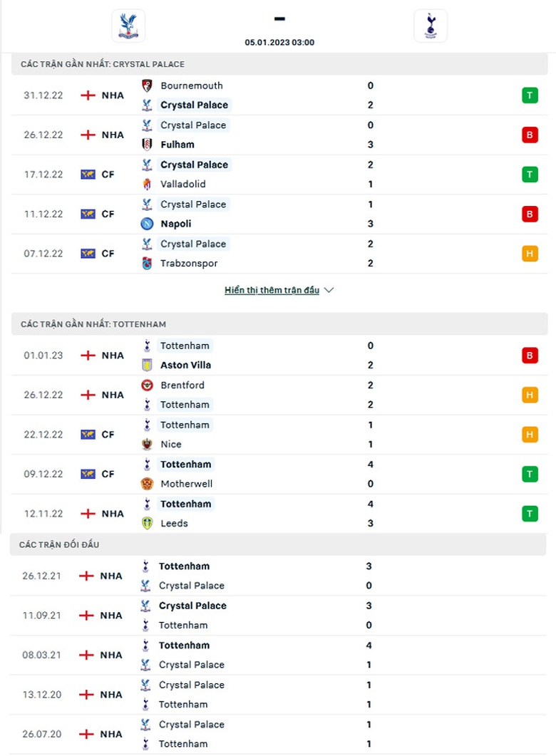Click the Motherwell club badge

point(148,484)
